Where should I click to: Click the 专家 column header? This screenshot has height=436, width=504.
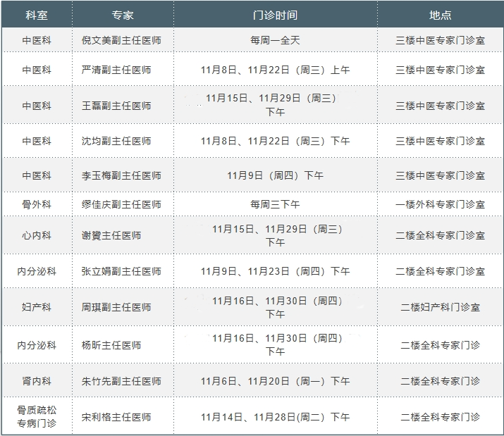click(123, 15)
